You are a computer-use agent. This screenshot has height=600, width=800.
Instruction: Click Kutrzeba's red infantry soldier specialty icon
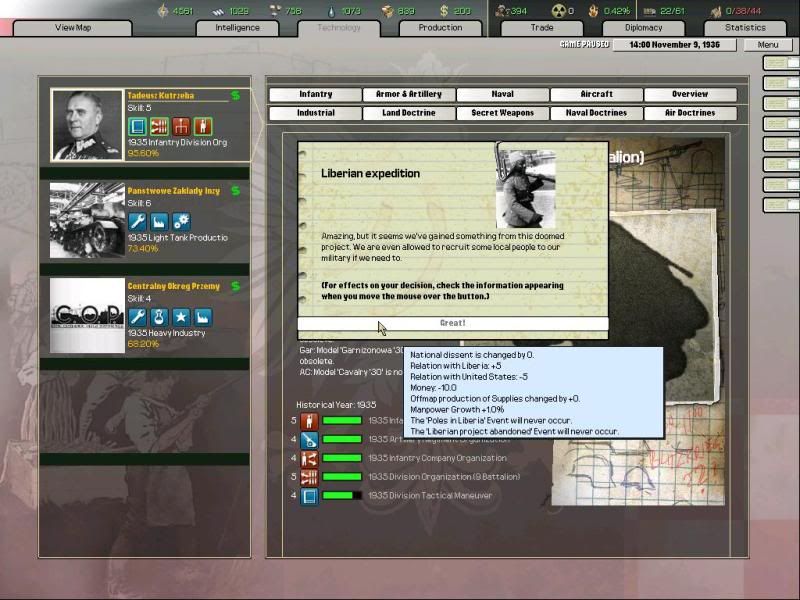coord(203,126)
